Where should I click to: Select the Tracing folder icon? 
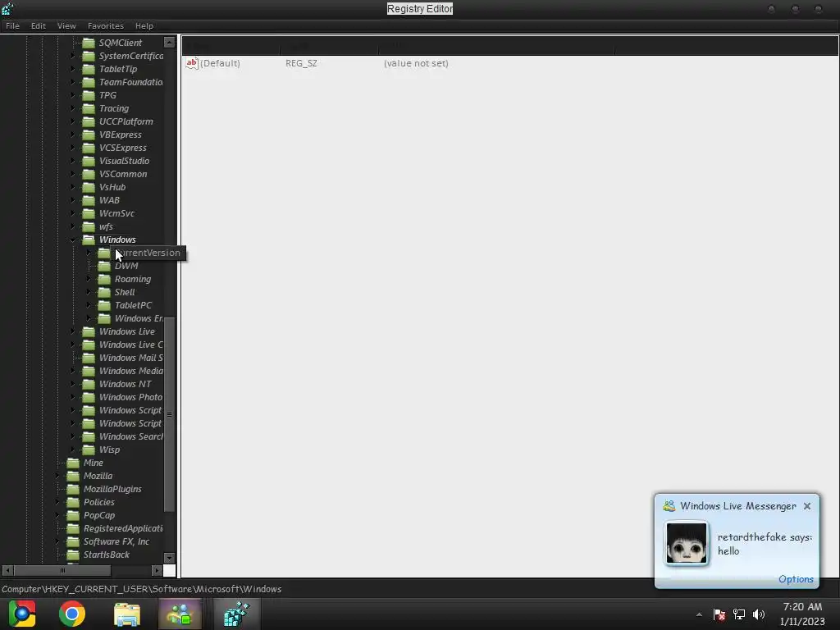point(89,108)
